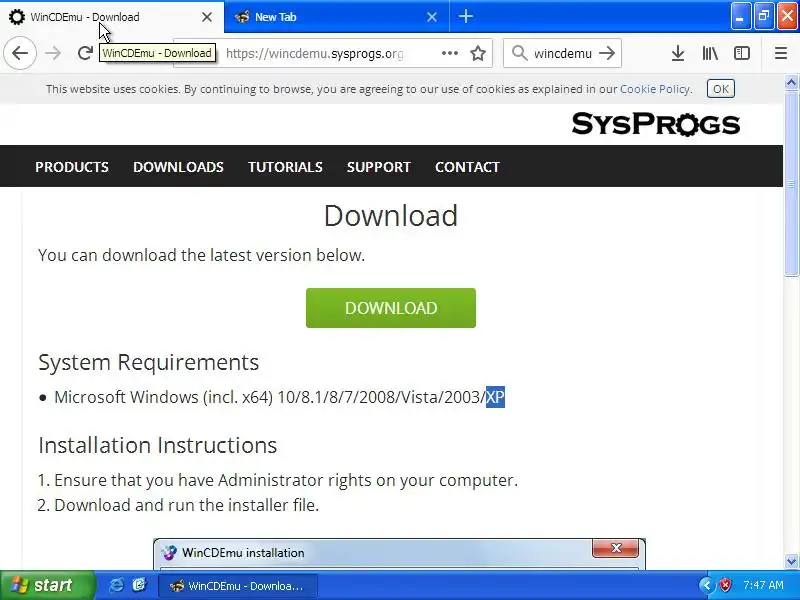Viewport: 800px width, 600px height.
Task: Open the SUPPORT menu
Action: click(379, 167)
